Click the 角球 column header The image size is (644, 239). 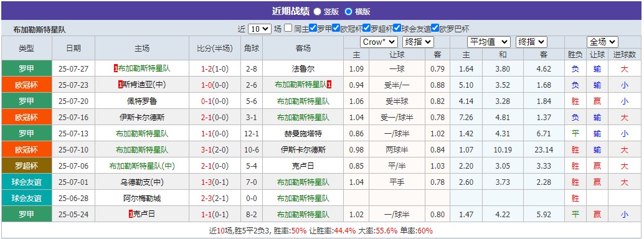pyautogui.click(x=252, y=48)
